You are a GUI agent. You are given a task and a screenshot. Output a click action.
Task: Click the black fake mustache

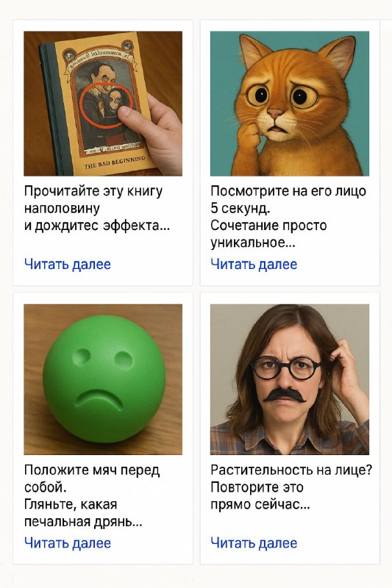285,395
